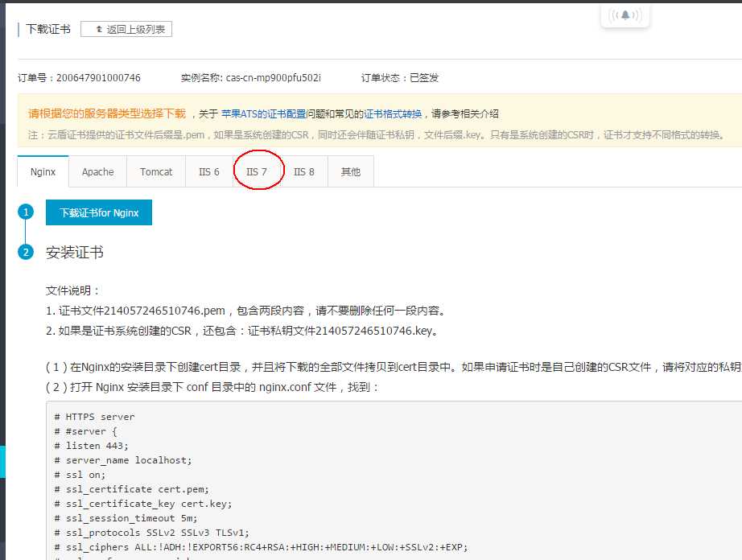The image size is (742, 560).
Task: Click the orange 请根据您的服务器类型选择下载 notice text
Action: click(x=107, y=113)
